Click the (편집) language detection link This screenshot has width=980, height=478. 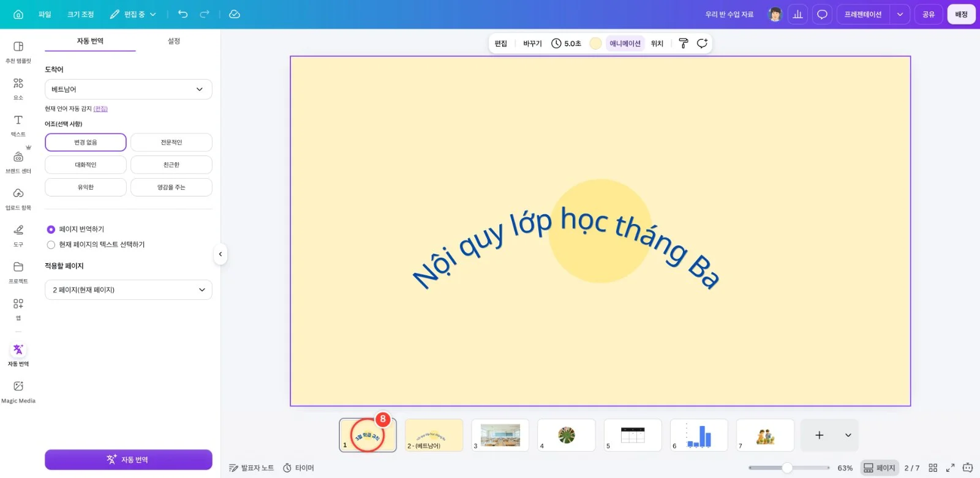point(100,109)
